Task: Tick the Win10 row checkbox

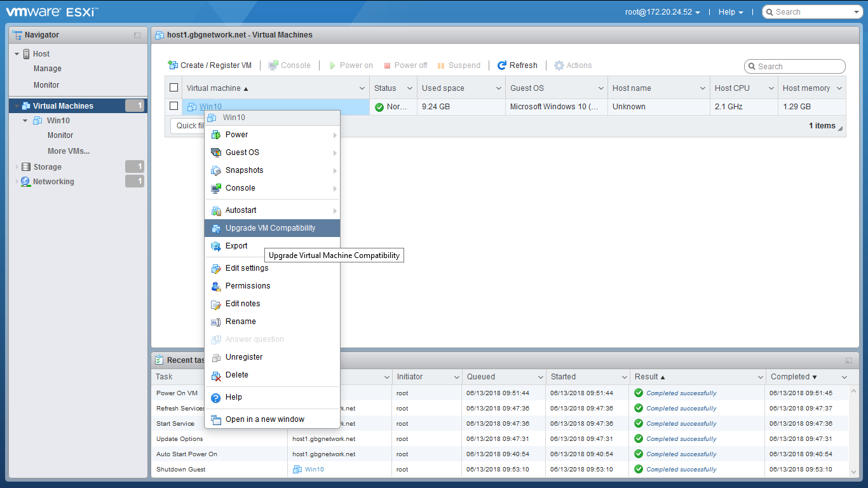Action: tap(174, 106)
